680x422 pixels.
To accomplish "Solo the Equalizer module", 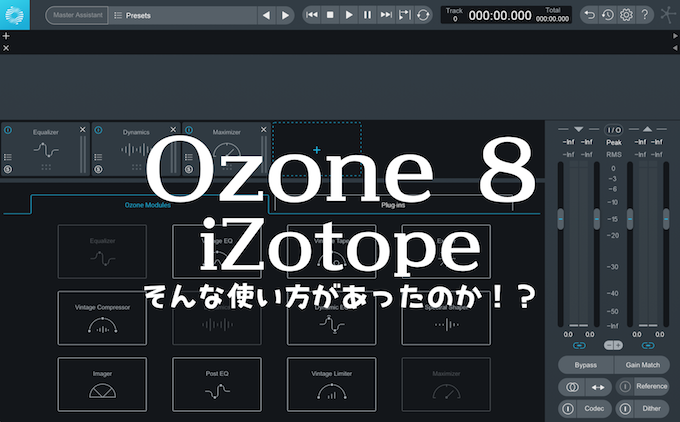I will point(8,169).
